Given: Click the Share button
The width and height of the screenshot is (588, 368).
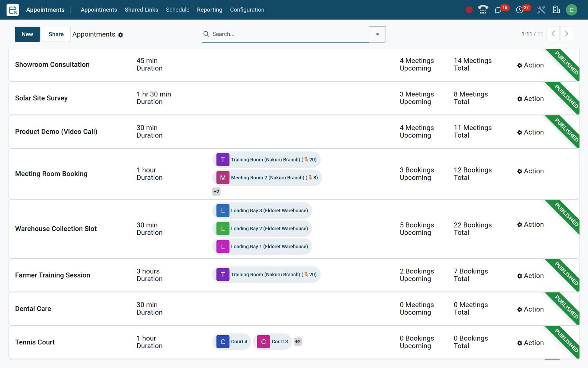Looking at the screenshot, I should click(56, 34).
